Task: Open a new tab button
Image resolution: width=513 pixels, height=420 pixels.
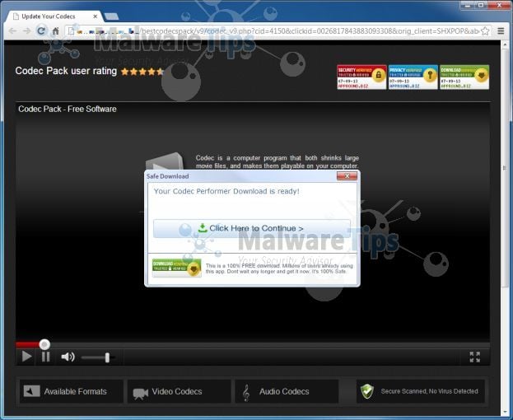Action: pyautogui.click(x=111, y=16)
